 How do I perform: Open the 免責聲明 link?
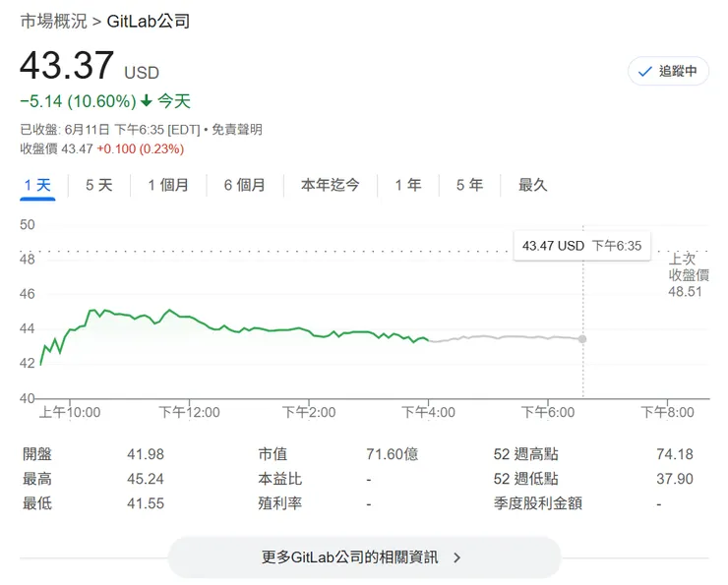pos(237,130)
